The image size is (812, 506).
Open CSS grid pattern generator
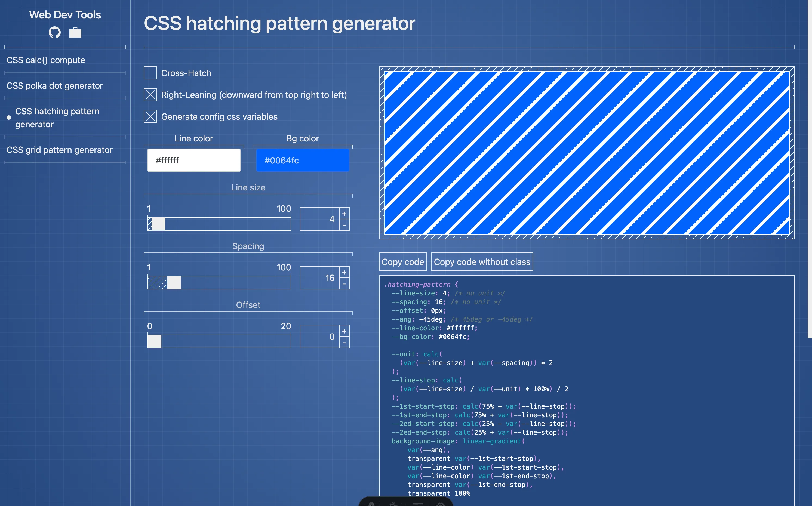pyautogui.click(x=60, y=150)
